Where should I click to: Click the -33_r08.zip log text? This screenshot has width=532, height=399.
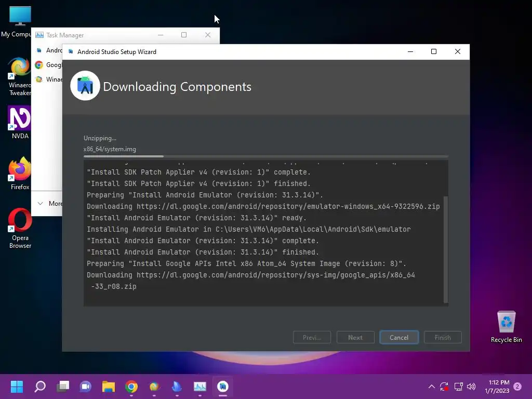(114, 286)
